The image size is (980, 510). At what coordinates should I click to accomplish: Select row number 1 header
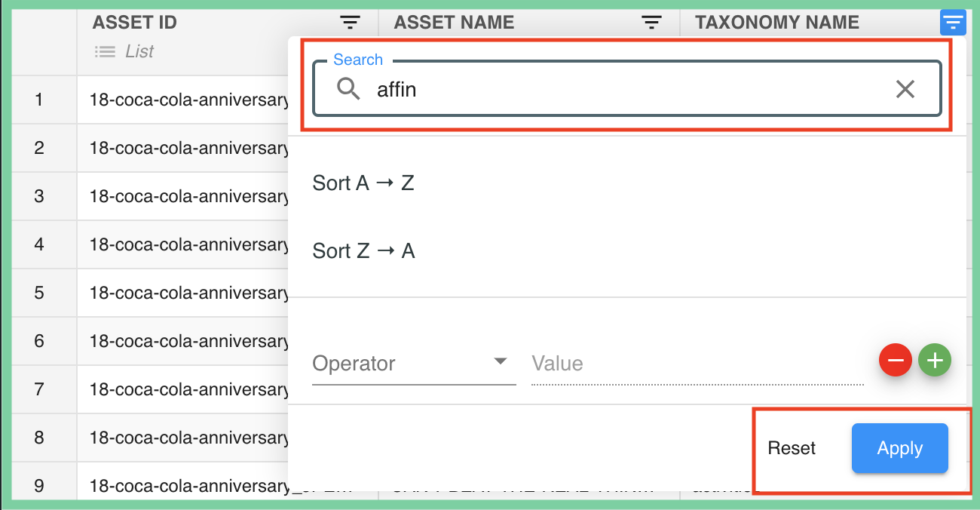[x=39, y=100]
